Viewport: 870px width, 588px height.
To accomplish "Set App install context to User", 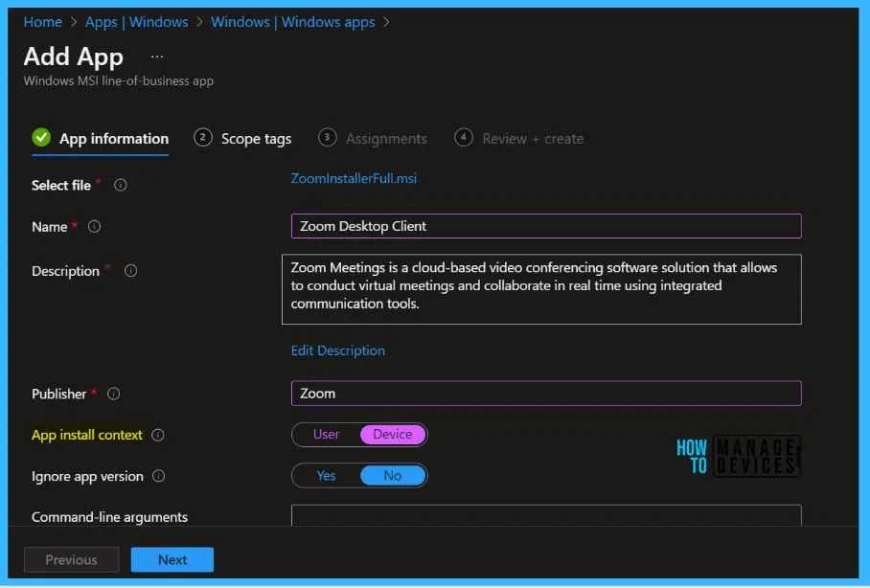I will 326,435.
